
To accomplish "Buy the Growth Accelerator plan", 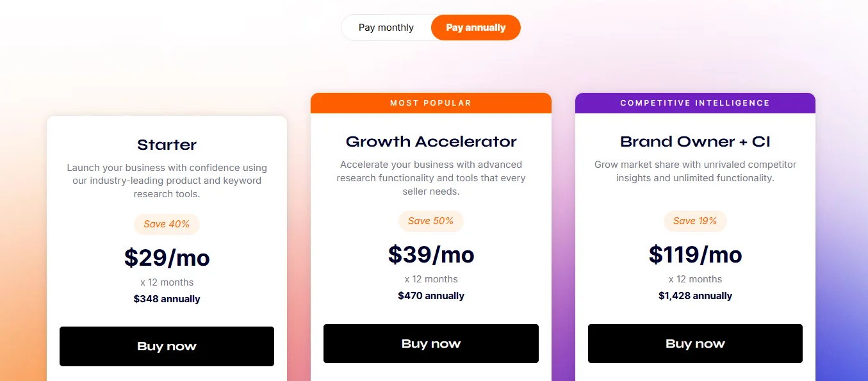I will [431, 344].
